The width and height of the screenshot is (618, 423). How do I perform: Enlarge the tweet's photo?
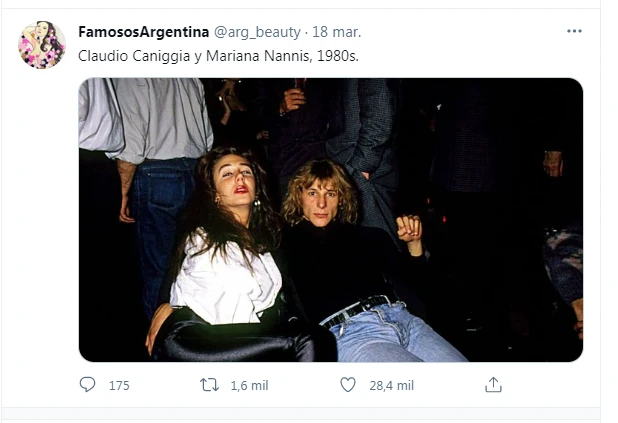tap(330, 219)
